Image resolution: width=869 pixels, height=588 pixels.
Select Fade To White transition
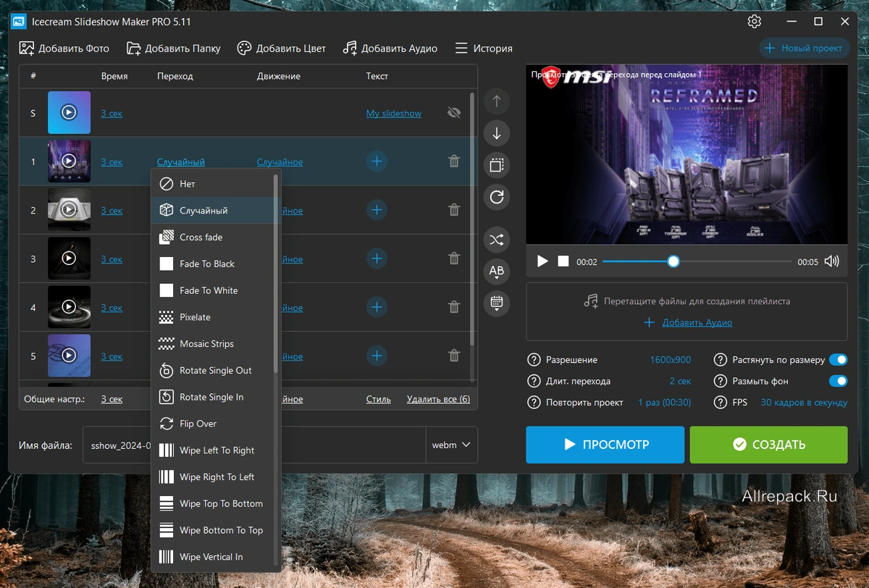[211, 290]
